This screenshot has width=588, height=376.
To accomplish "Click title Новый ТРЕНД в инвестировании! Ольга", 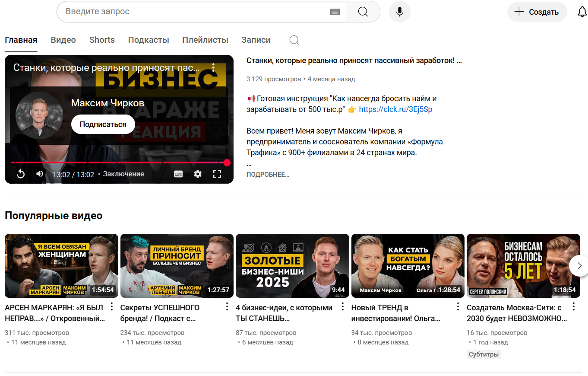I will pos(396,313).
